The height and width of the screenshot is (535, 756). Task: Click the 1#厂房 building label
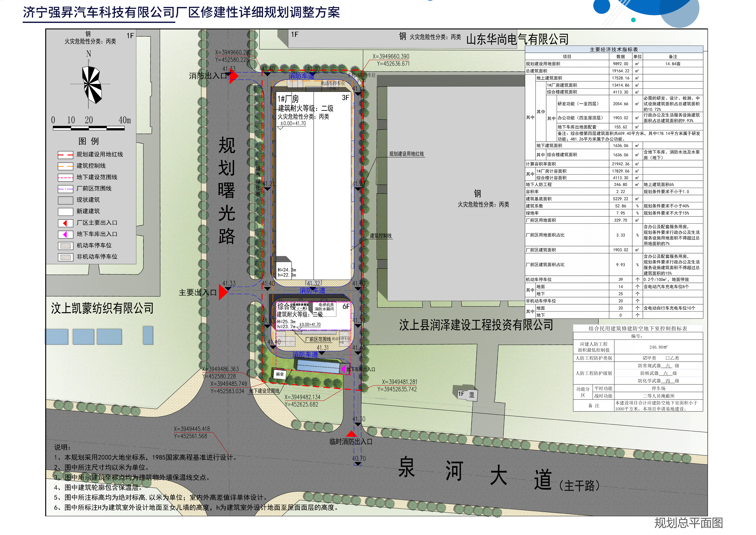point(288,99)
